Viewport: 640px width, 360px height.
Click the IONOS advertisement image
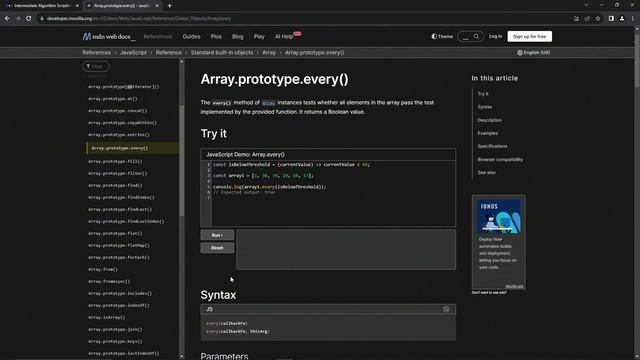(x=499, y=216)
